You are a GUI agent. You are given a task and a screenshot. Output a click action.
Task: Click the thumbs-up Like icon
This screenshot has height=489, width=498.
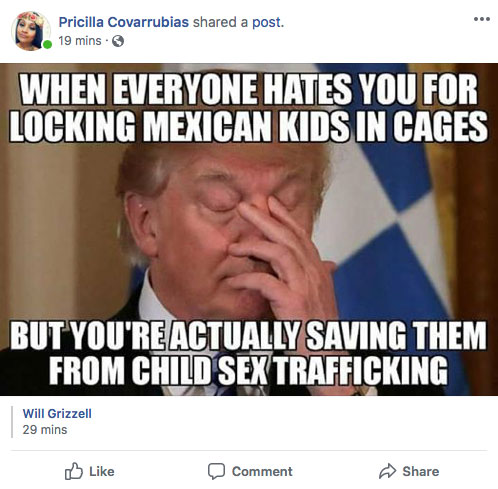pos(73,471)
